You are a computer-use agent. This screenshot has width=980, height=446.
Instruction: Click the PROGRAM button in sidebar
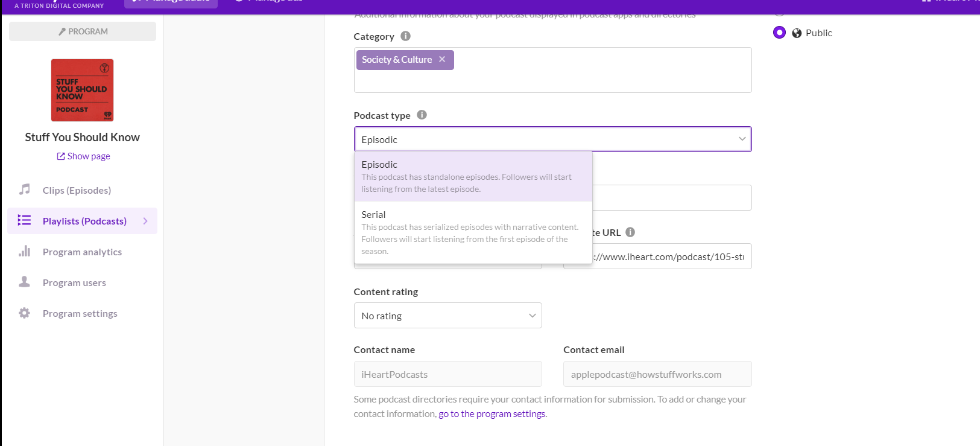pyautogui.click(x=83, y=31)
